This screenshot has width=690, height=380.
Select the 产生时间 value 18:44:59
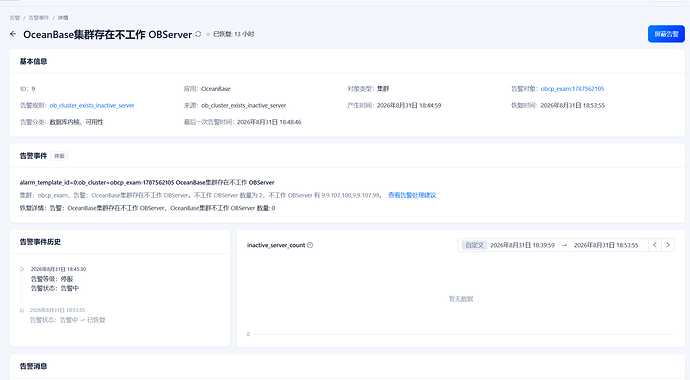pyautogui.click(x=409, y=105)
